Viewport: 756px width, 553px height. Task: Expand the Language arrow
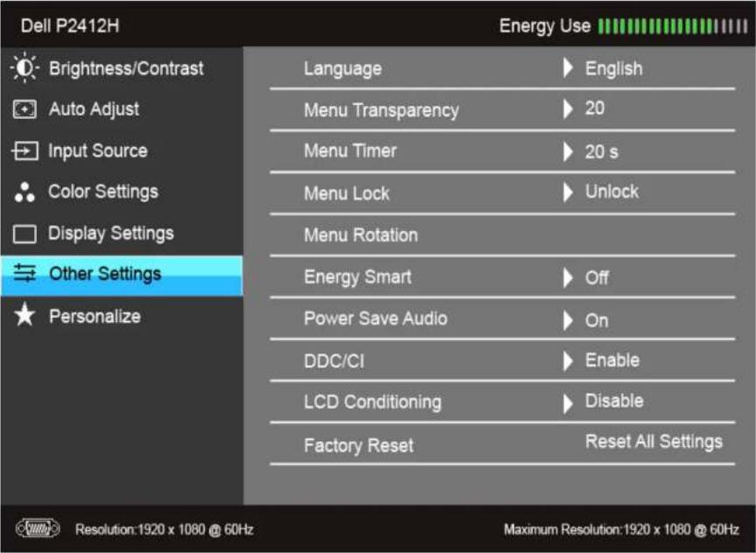(568, 68)
